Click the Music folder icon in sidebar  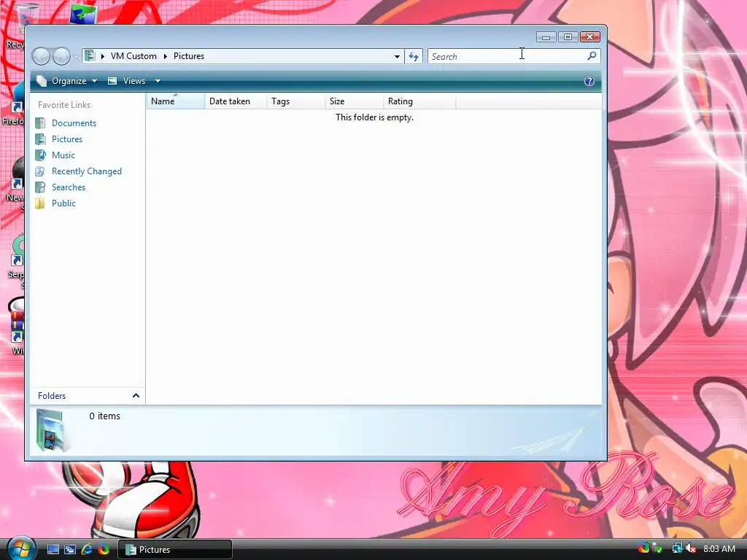point(41,155)
